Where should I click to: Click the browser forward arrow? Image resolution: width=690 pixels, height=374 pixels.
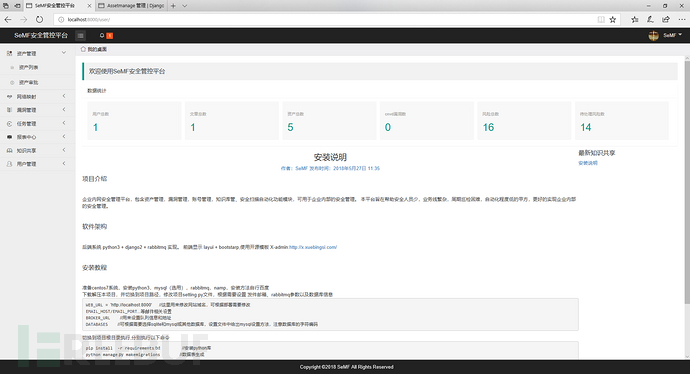[x=23, y=19]
